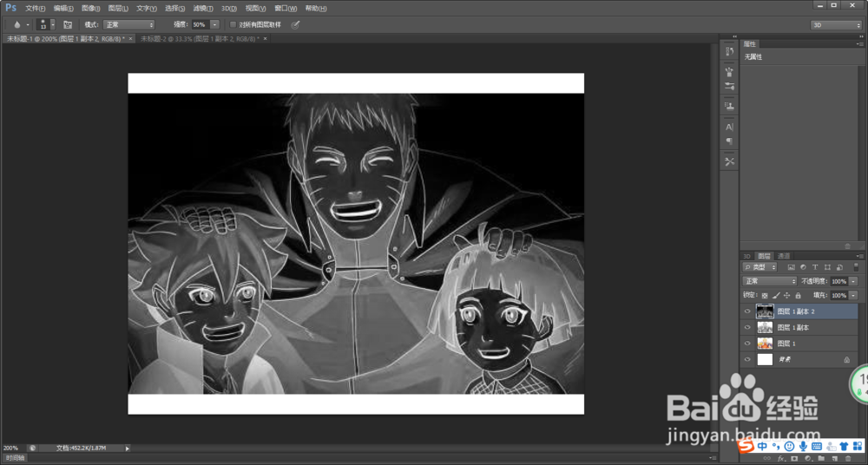
Task: Open the Properties panel flyout menu
Action: pyautogui.click(x=859, y=43)
